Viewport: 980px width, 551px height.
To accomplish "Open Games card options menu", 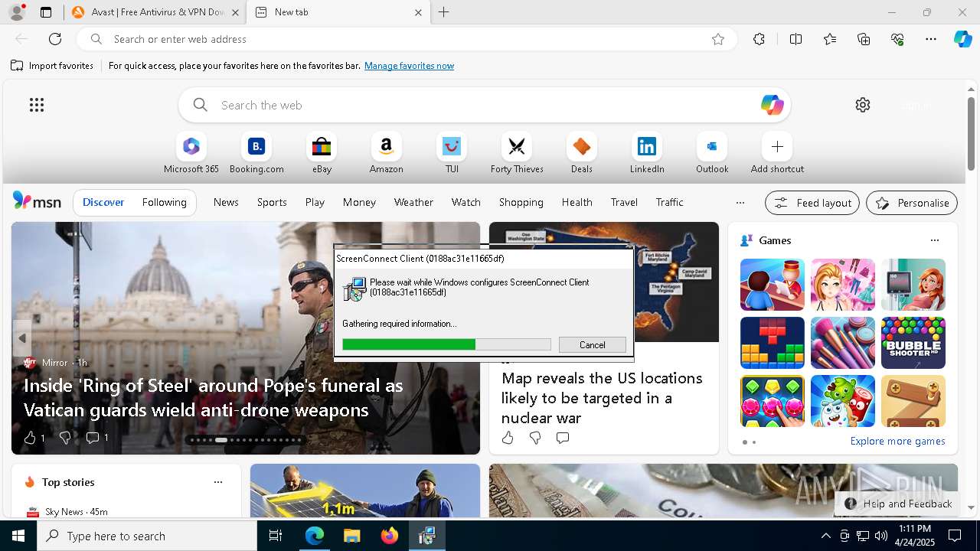I will click(934, 240).
